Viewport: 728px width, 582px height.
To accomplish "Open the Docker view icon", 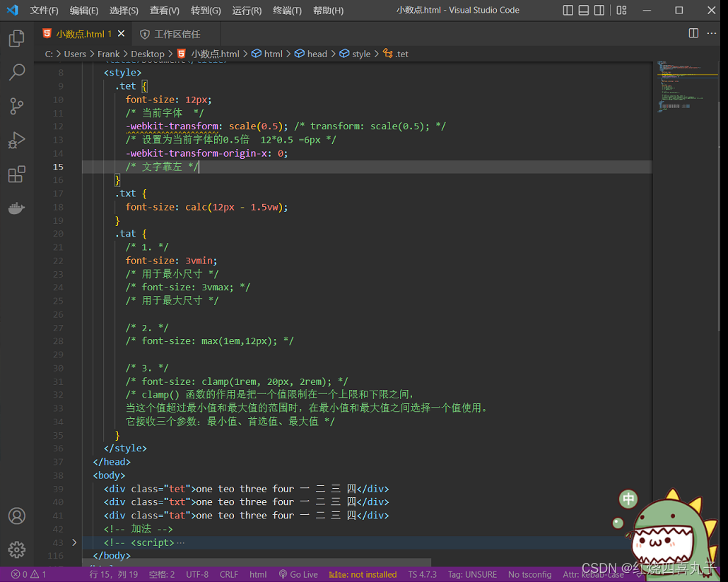I will [17, 208].
